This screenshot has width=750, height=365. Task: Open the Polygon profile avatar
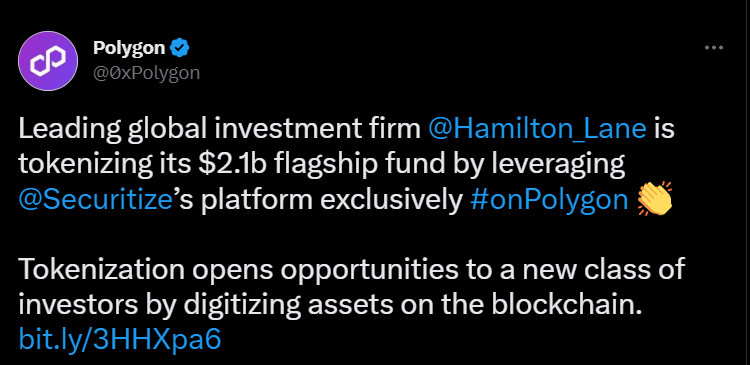tap(48, 61)
